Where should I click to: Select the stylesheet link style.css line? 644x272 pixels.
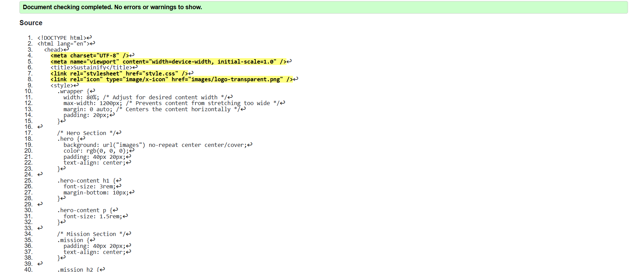point(122,73)
